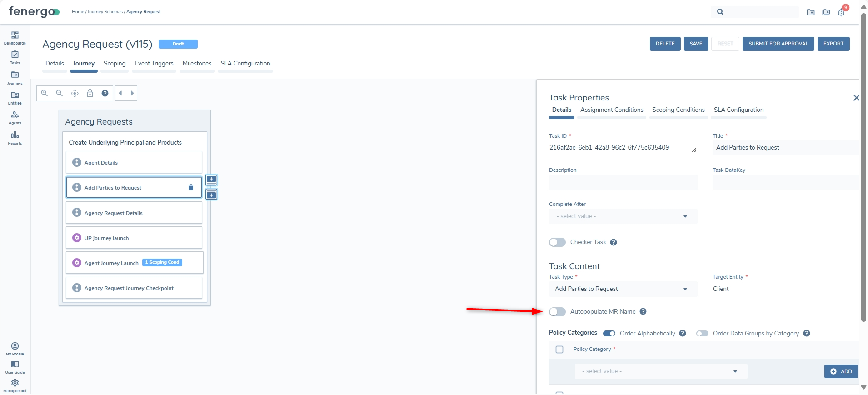Viewport: 868px width, 395px height.
Task: Delete Add Parties to Request task
Action: (191, 187)
